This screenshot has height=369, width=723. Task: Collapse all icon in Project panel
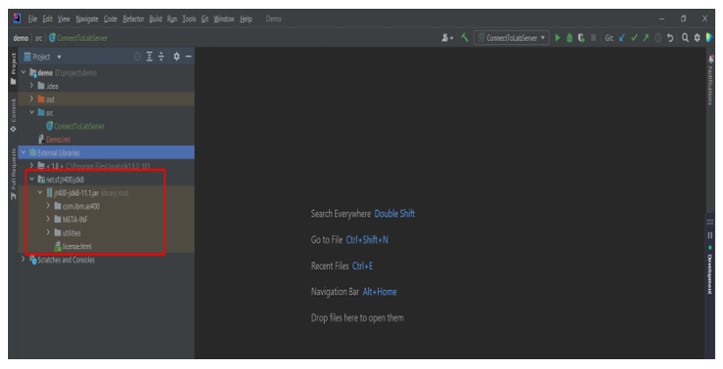161,57
